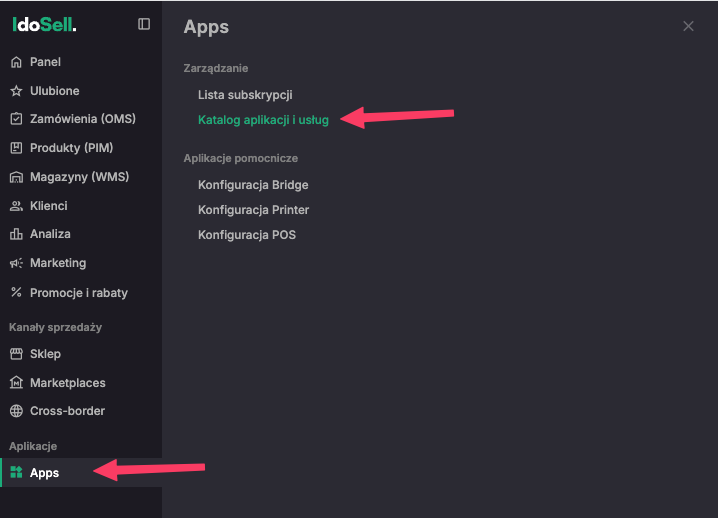Screen dimensions: 718x518
Task: Click the Marketing megaphone icon
Action: click(x=16, y=263)
